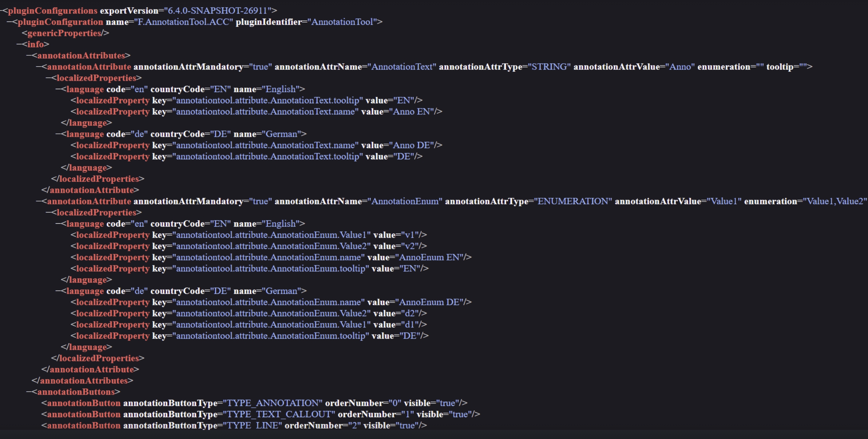Collapse the annotationButtons element
Viewport: 868px width, 439px height.
tap(29, 392)
